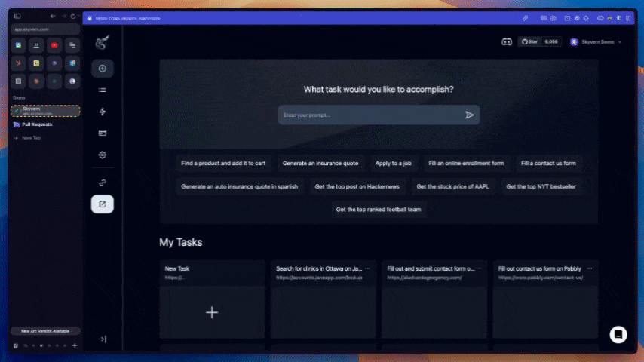Click the GitHub Star button
Image resolution: width=644 pixels, height=362 pixels.
click(x=528, y=42)
